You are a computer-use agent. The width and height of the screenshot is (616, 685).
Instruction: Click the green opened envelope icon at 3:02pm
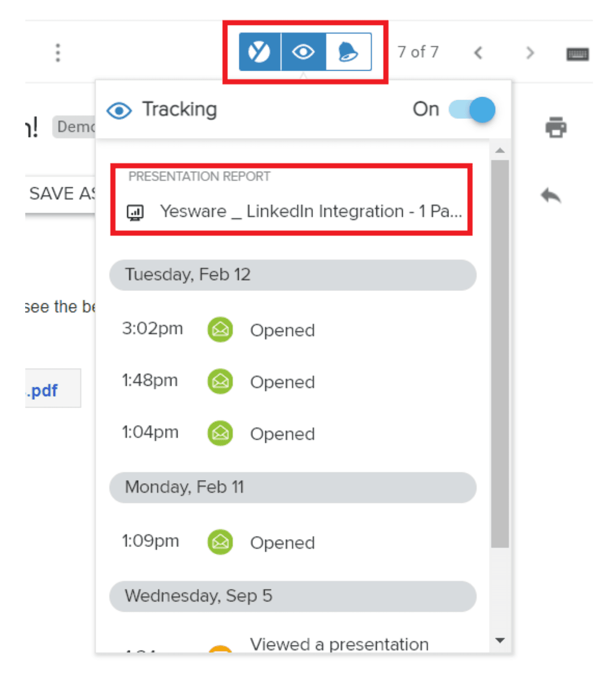point(219,330)
